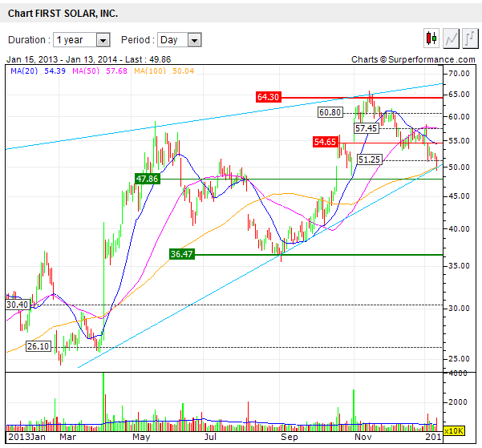Click the 26.10 price level label

coord(38,346)
